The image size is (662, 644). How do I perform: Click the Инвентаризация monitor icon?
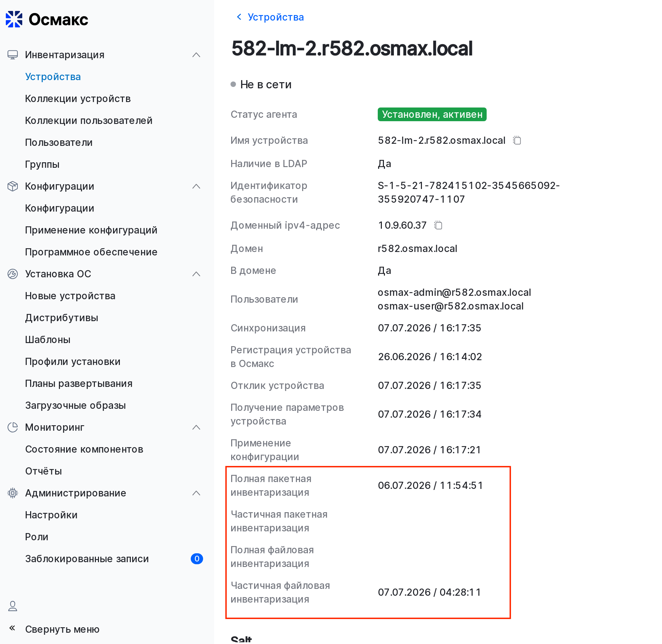point(13,55)
